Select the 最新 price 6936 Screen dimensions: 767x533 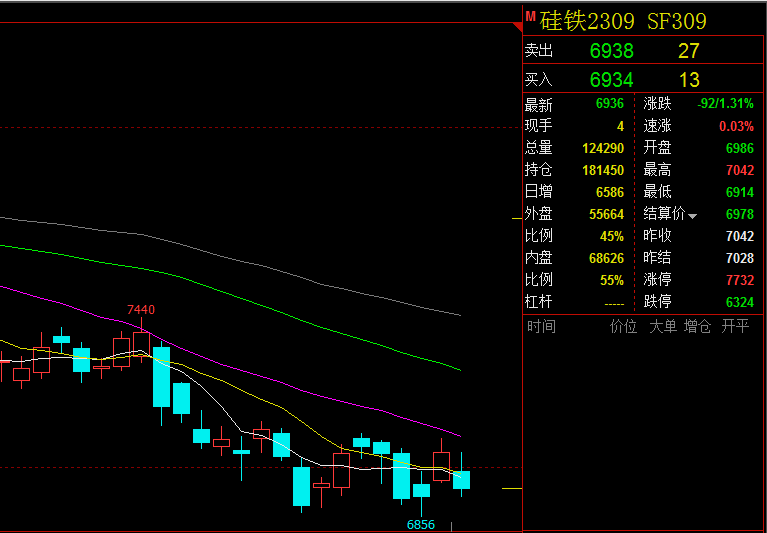(x=610, y=104)
